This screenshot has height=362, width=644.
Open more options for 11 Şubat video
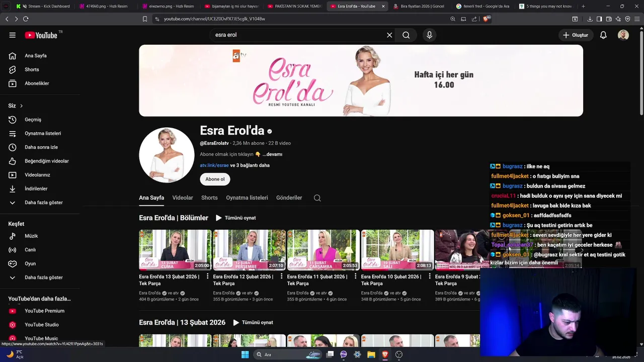point(356,277)
